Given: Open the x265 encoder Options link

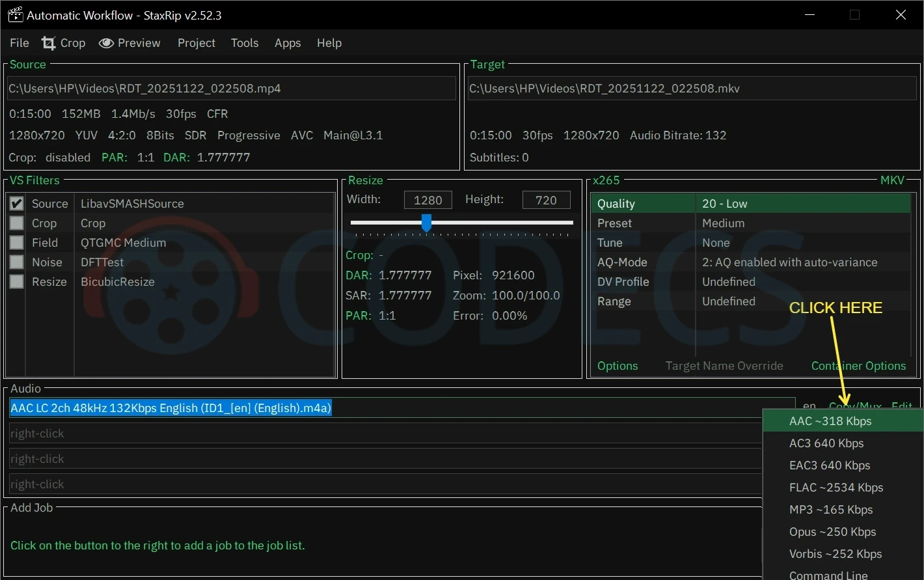Looking at the screenshot, I should pos(618,366).
